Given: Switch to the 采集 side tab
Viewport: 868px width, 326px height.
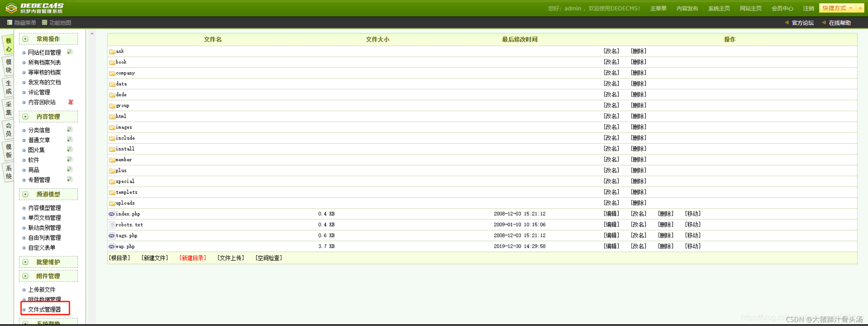Looking at the screenshot, I should pyautogui.click(x=9, y=109).
